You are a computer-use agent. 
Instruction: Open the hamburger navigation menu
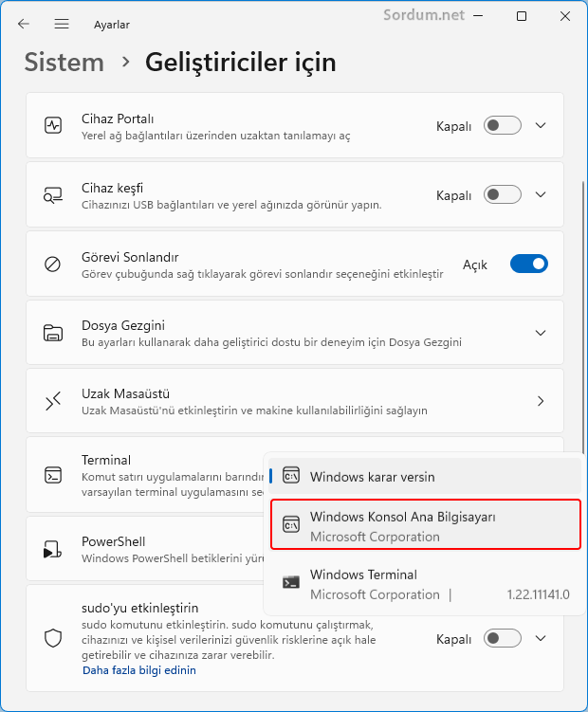(x=62, y=24)
